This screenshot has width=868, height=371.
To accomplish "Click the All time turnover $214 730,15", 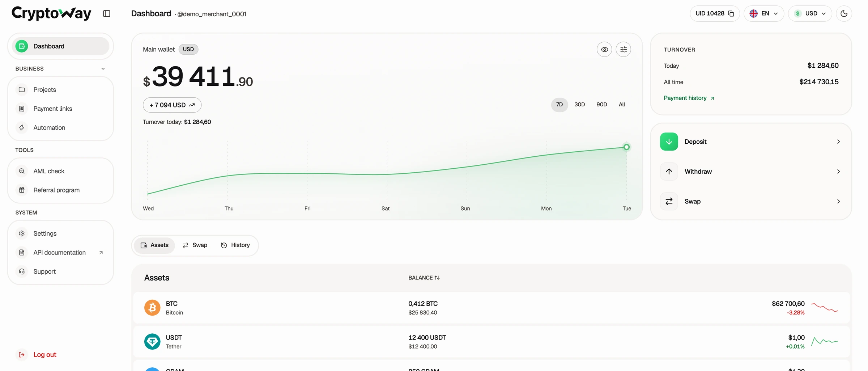I will click(819, 82).
